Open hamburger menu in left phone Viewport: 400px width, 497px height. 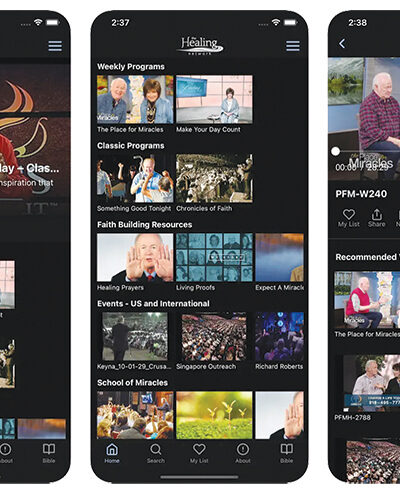pyautogui.click(x=55, y=46)
